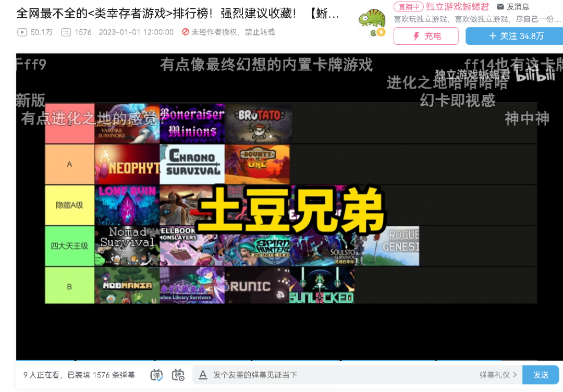Click the Gunlocked thumbnail
The width and height of the screenshot is (563, 392).
[x=322, y=285]
